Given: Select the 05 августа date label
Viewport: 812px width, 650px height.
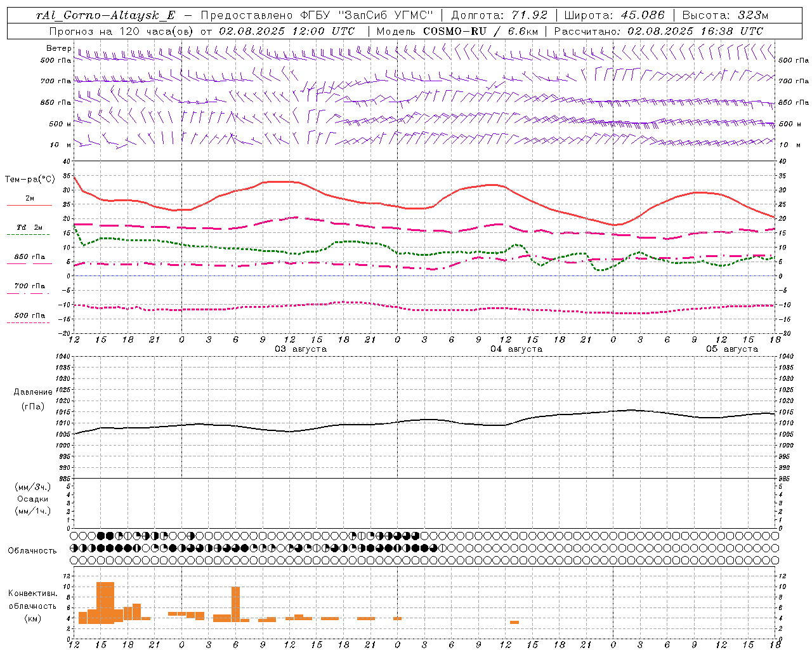Looking at the screenshot, I should [x=731, y=349].
